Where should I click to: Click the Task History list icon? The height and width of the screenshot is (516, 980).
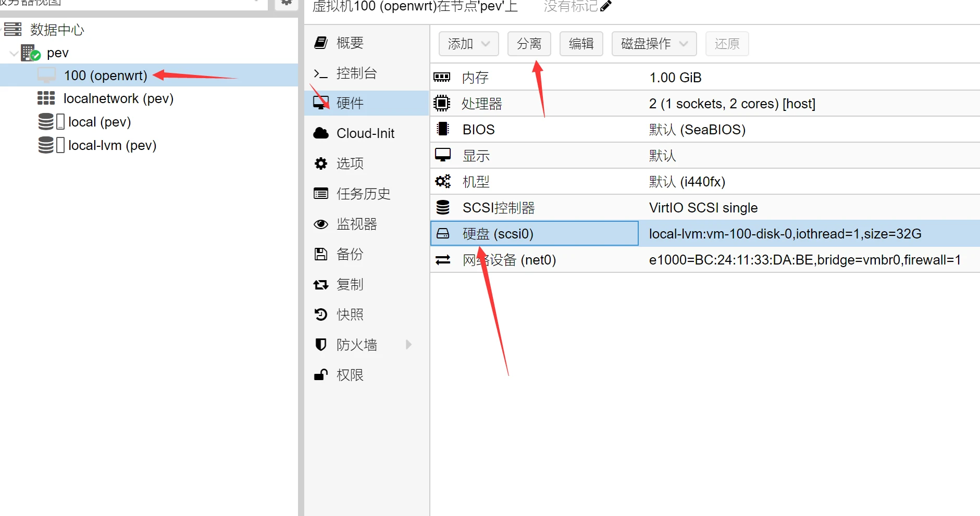[321, 194]
